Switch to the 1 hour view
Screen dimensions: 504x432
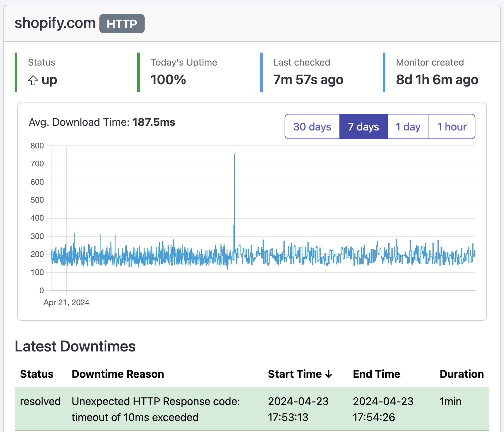[452, 126]
